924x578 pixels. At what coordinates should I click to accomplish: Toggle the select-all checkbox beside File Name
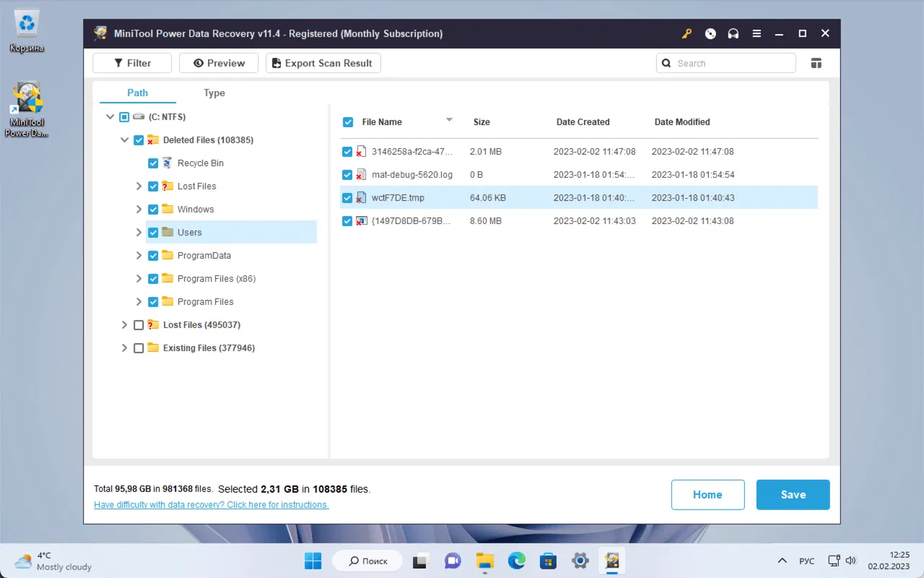[348, 122]
